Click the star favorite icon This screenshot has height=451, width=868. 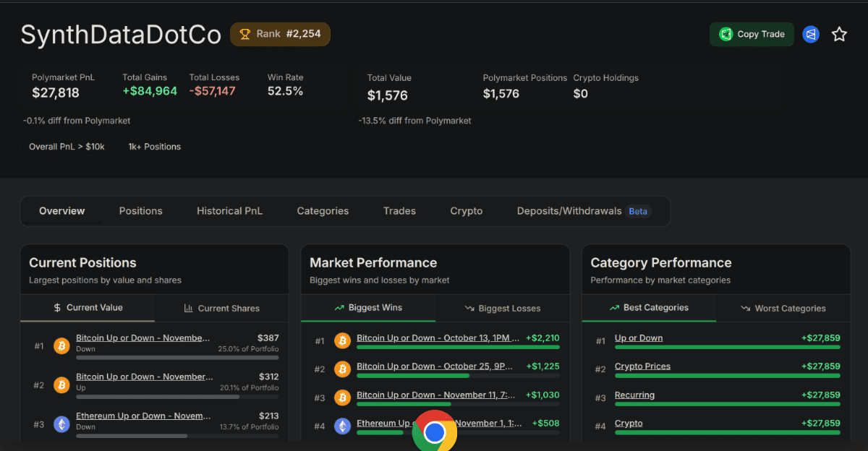(x=839, y=34)
